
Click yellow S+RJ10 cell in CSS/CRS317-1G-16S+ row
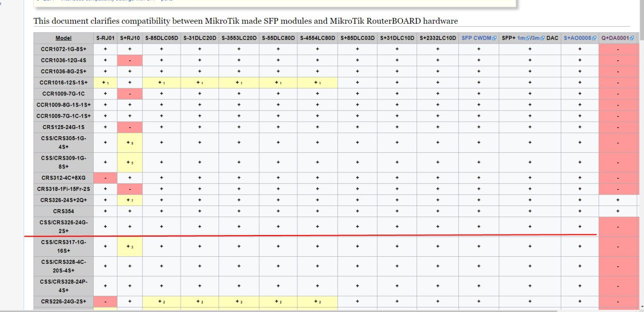click(x=130, y=246)
